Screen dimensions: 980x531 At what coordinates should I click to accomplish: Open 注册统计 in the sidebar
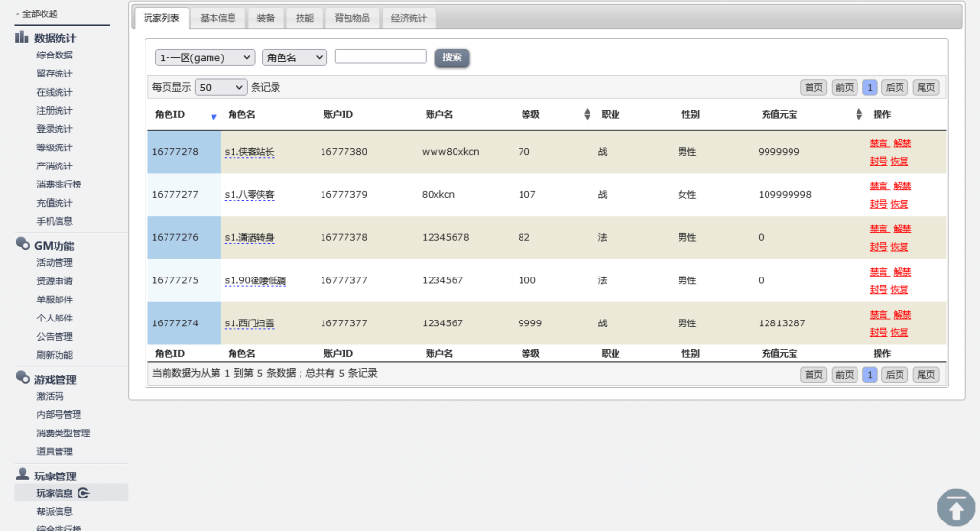55,111
